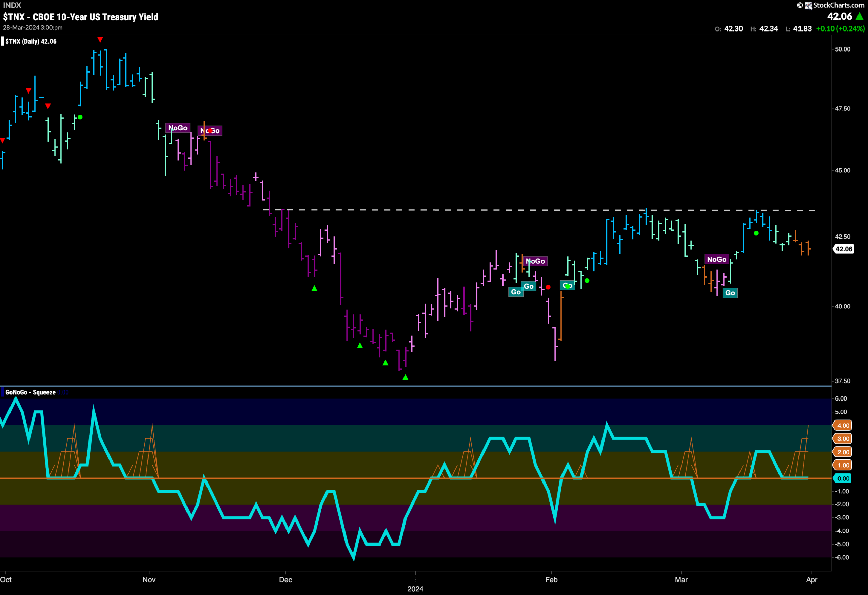Screen dimensions: 868x595
Task: Click the green up triangle at December low
Action: [x=405, y=377]
